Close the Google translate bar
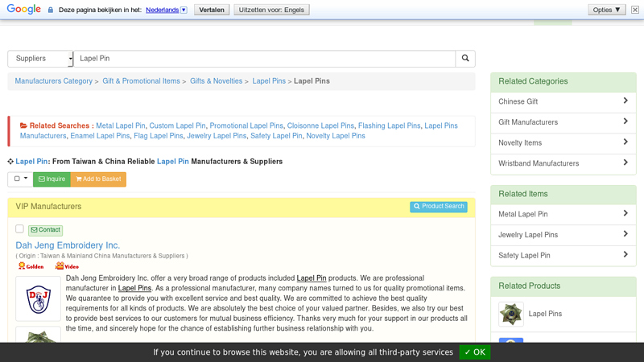 point(635,10)
